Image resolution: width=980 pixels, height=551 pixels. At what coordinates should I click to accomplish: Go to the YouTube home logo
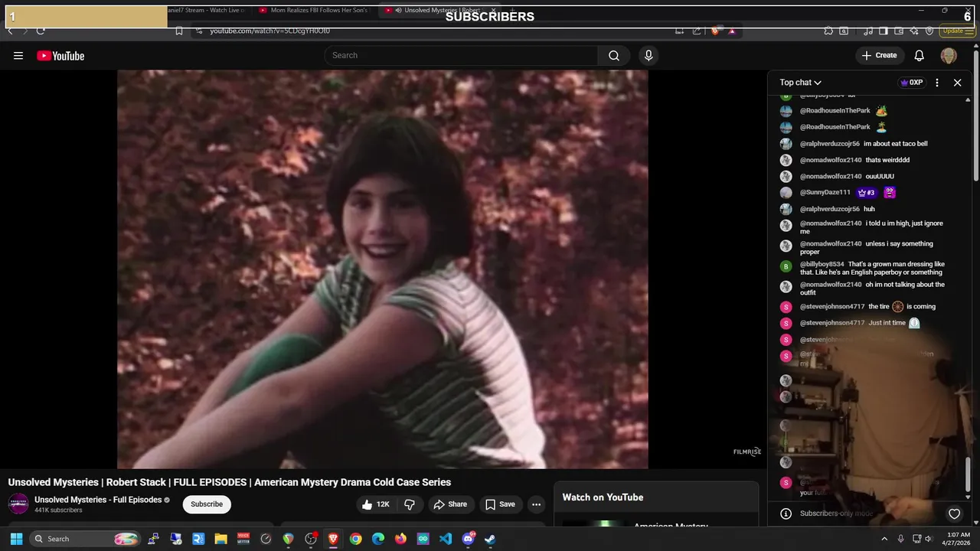(x=60, y=55)
